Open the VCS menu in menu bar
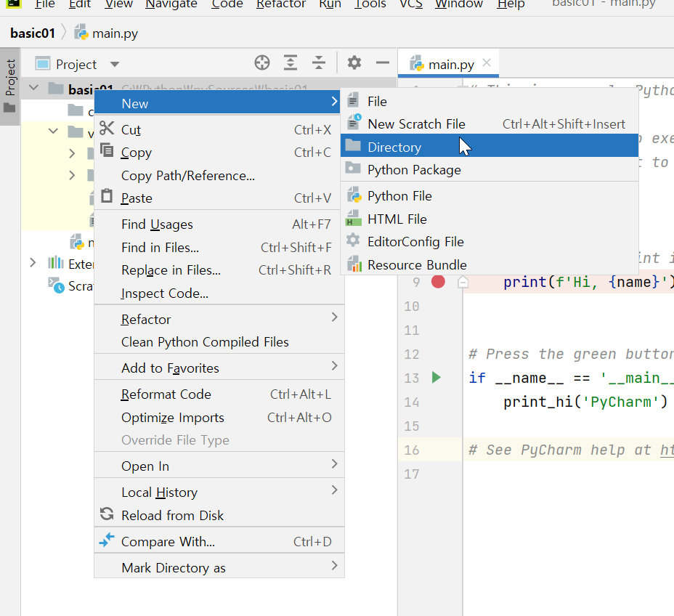 411,4
